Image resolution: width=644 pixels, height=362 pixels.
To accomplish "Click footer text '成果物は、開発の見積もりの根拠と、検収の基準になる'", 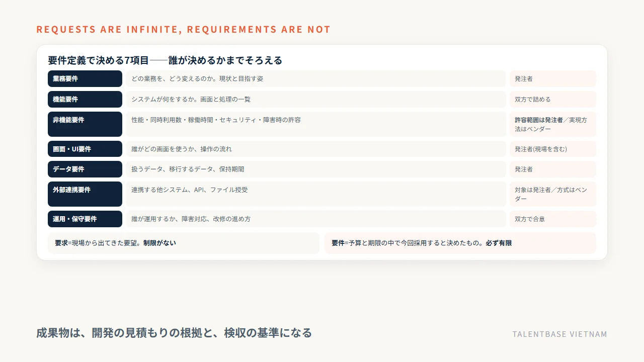I will pos(174,333).
